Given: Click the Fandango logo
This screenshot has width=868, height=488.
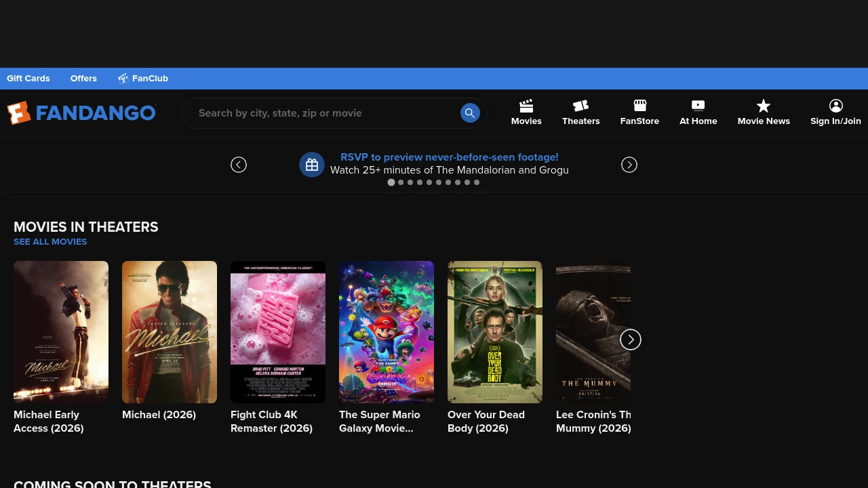Looking at the screenshot, I should point(81,113).
